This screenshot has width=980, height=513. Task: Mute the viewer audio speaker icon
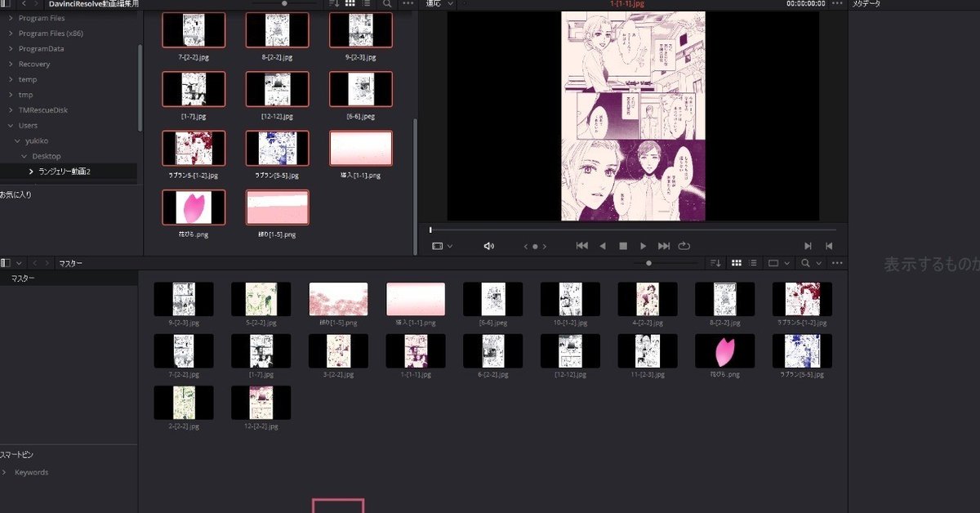click(488, 246)
